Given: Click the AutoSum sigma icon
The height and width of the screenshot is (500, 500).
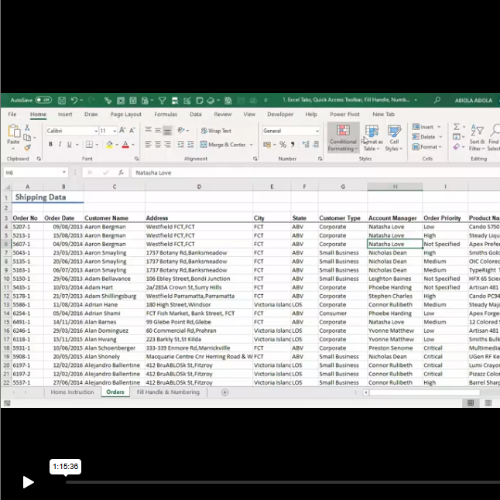Looking at the screenshot, I should point(457,127).
